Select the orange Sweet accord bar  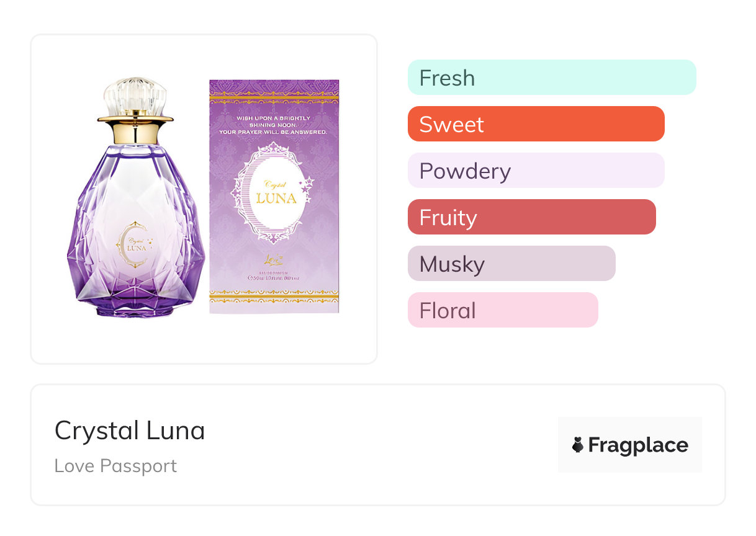coord(536,124)
